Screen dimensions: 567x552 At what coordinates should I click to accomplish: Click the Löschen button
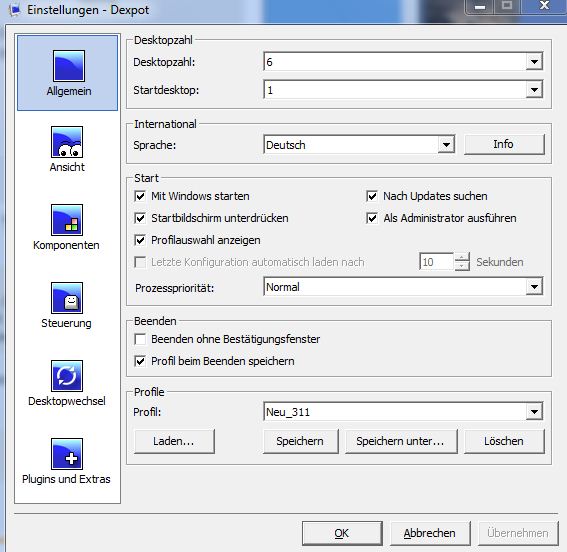[x=504, y=441]
